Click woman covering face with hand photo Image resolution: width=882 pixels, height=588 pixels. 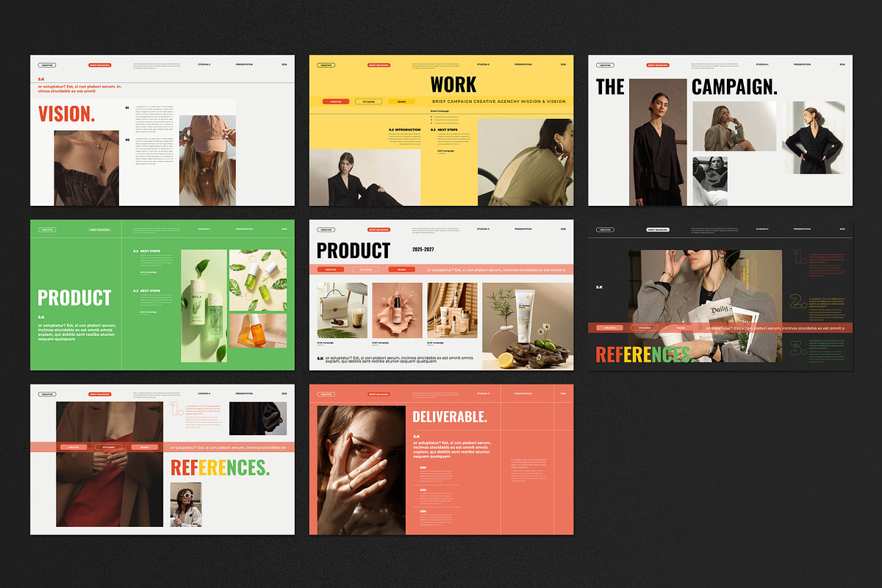point(361,470)
